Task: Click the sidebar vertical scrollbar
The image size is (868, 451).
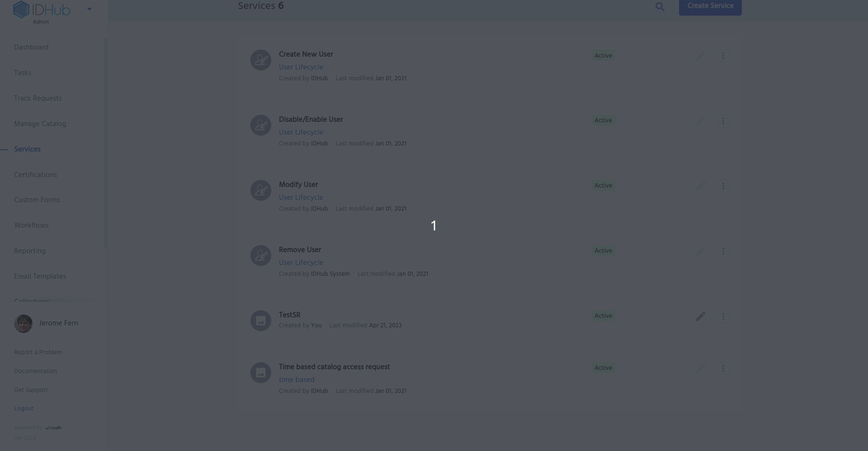Action: [x=105, y=142]
